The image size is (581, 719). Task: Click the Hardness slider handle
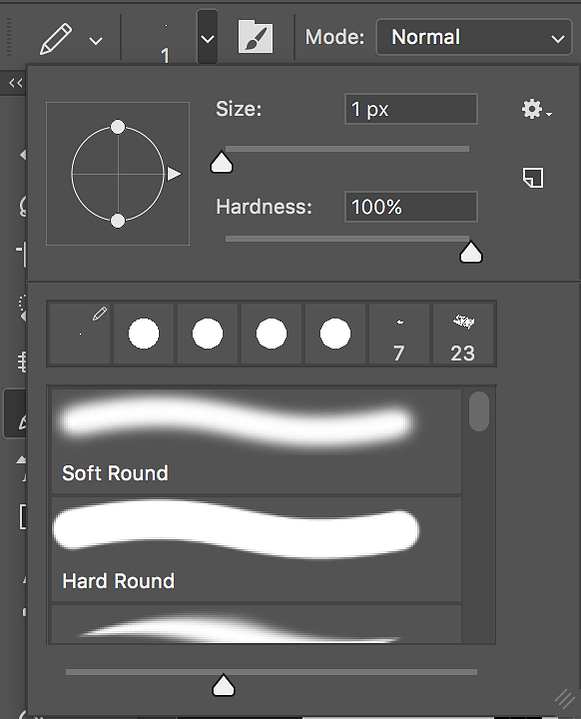(471, 253)
